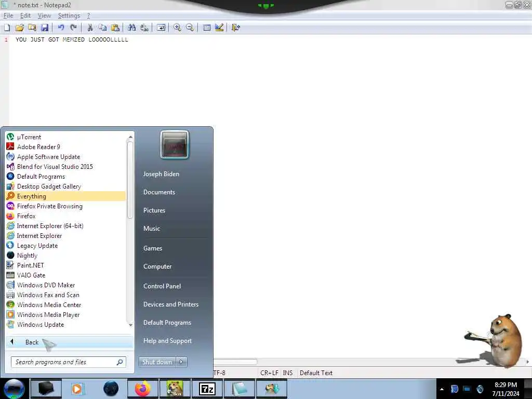Screen dimensions: 532x399
Task: Open Legacy Update
Action: pyautogui.click(x=66, y=246)
